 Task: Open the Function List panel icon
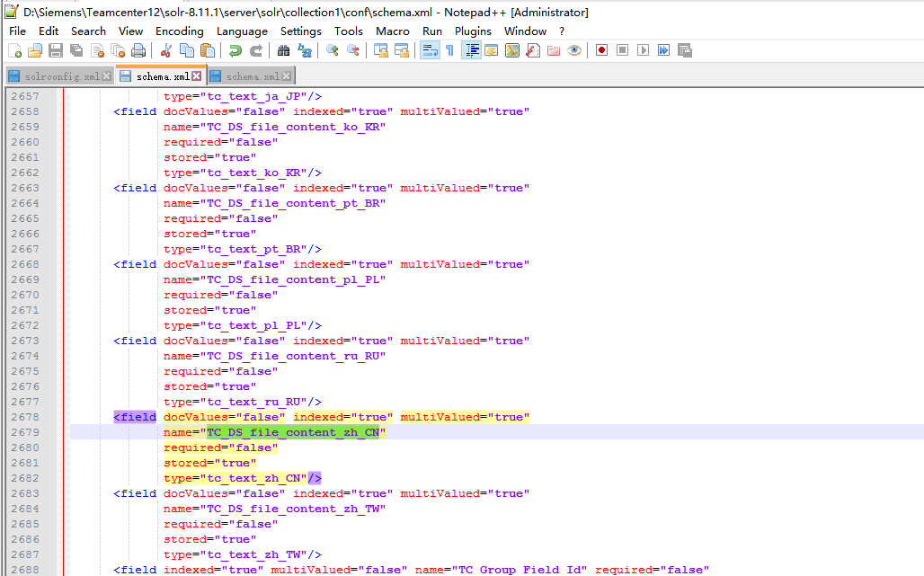click(533, 50)
